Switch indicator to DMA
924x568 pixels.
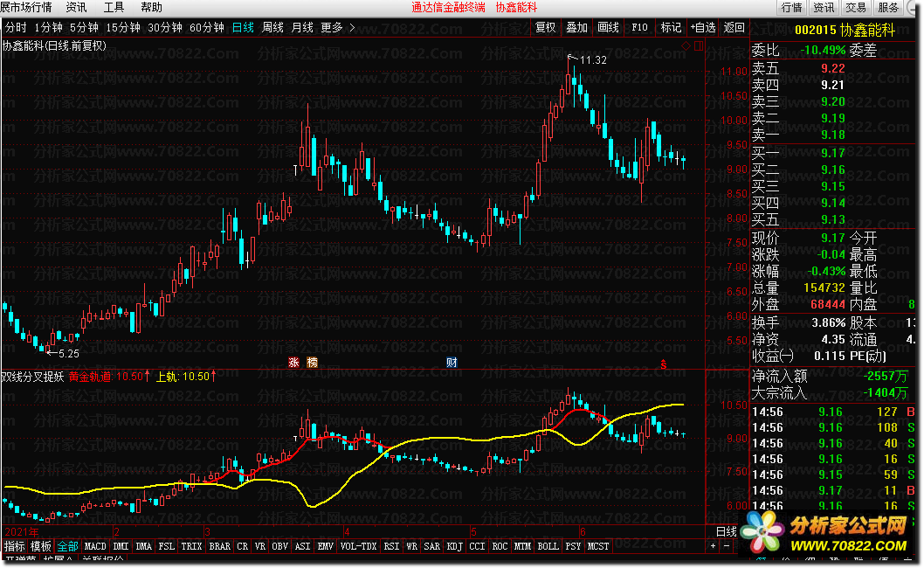point(143,546)
